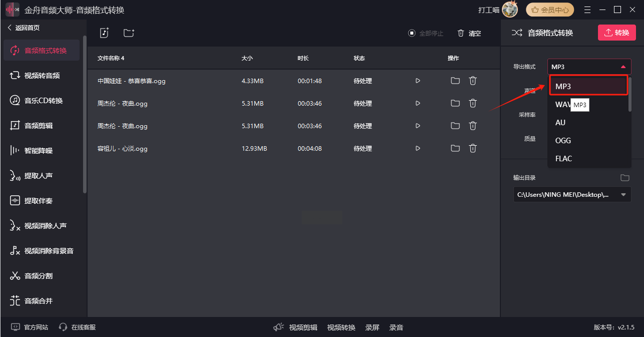
Task: Open 会员中心 member center
Action: click(x=550, y=10)
